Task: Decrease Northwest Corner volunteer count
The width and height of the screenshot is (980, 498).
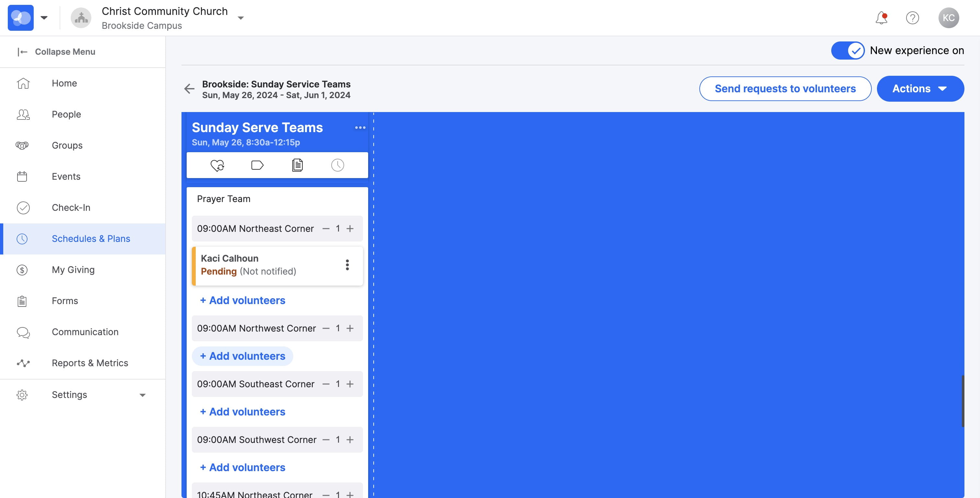Action: point(326,328)
